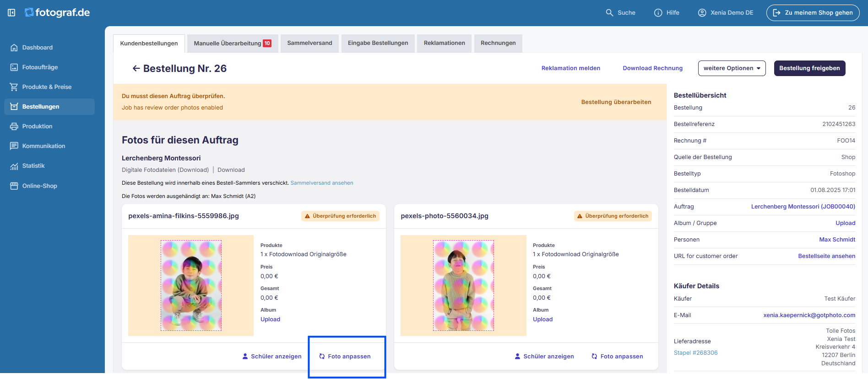Click Schüler anzeigen for pexels-photo-5560034.jpg
The height and width of the screenshot is (379, 868).
click(x=544, y=356)
